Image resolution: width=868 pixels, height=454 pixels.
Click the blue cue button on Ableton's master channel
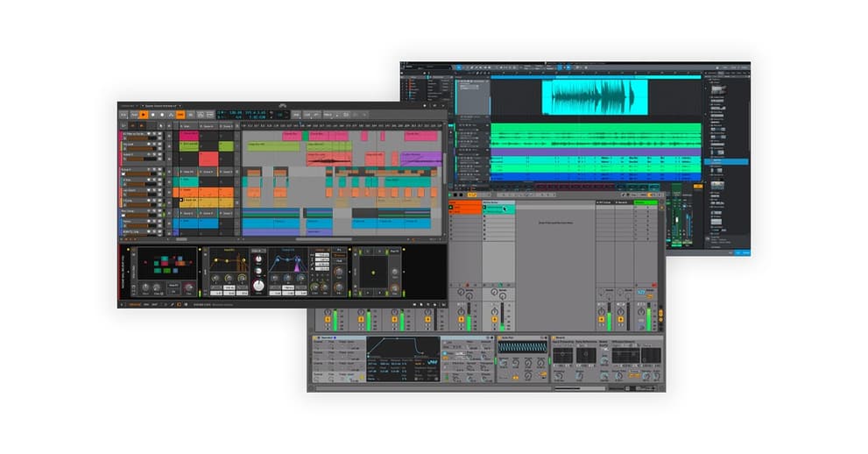[x=641, y=292]
